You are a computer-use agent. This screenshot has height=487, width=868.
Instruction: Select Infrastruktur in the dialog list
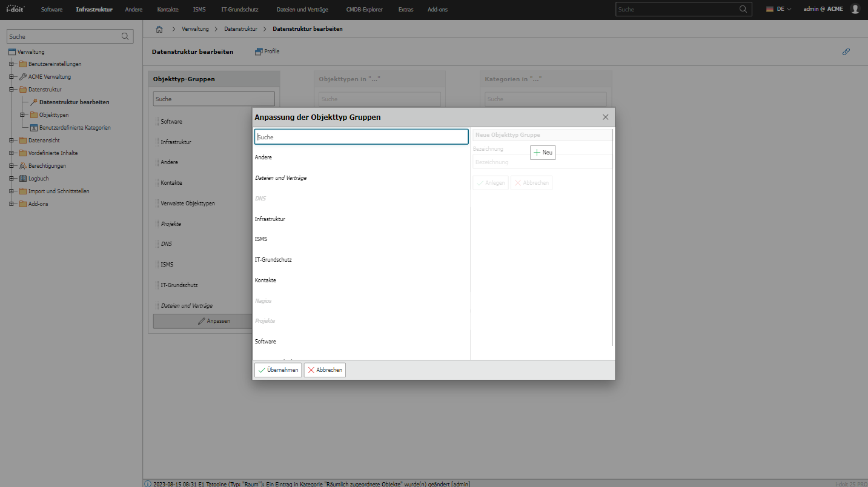(270, 219)
